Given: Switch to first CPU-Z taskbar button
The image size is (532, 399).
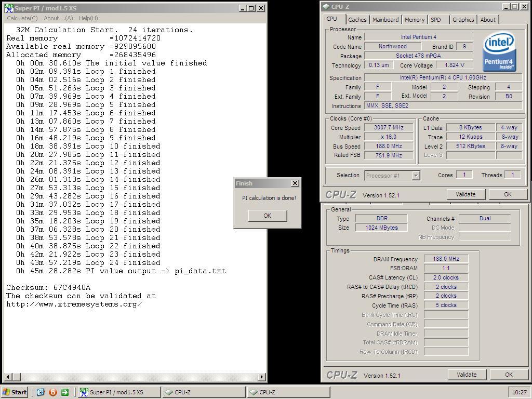Looking at the screenshot, I should click(x=204, y=392).
